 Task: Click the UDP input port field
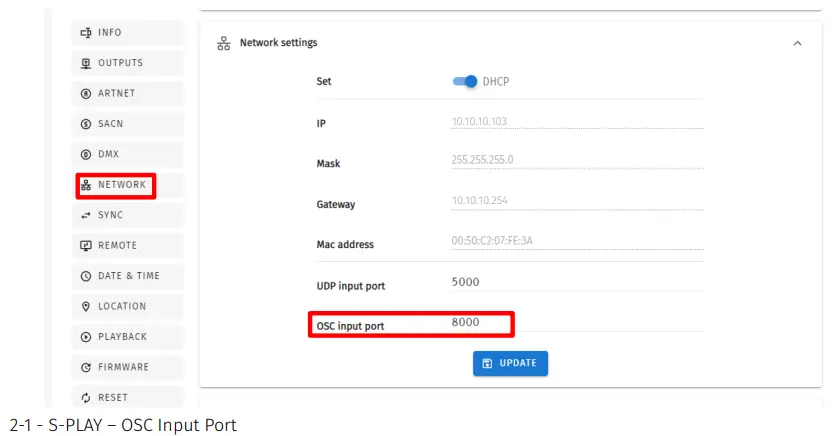click(577, 282)
